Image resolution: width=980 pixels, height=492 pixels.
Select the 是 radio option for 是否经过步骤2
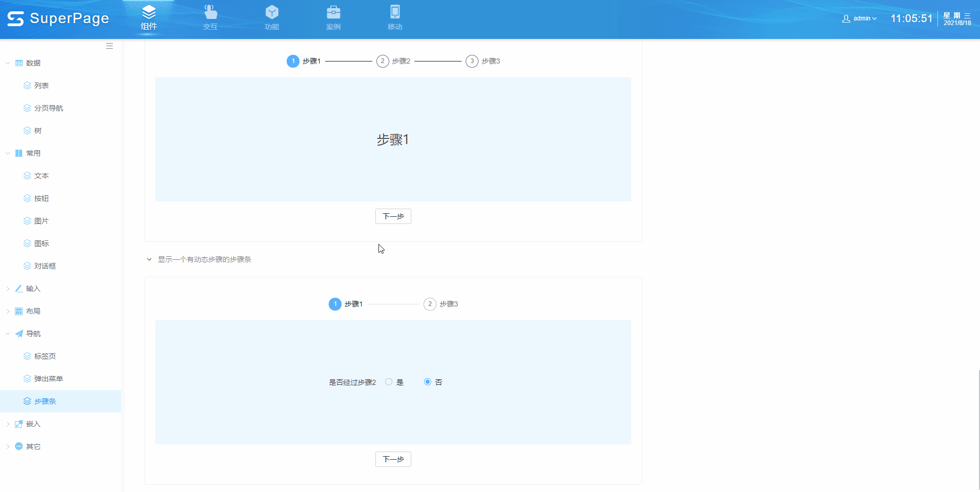tap(389, 381)
